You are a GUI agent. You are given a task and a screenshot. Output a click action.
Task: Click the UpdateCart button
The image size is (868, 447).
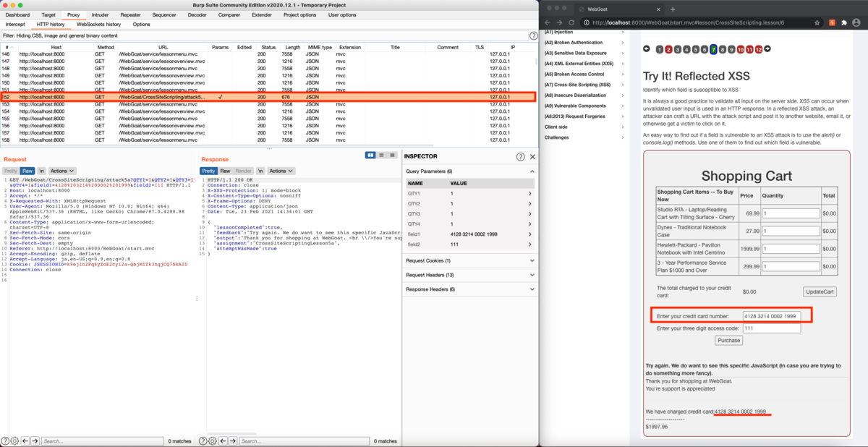tap(820, 291)
